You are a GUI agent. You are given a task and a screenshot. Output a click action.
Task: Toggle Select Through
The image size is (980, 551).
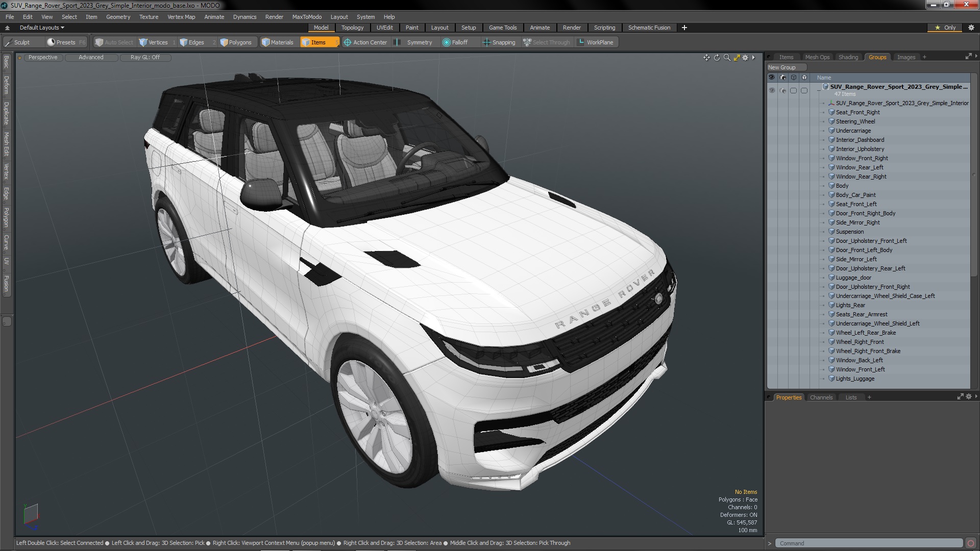click(546, 42)
